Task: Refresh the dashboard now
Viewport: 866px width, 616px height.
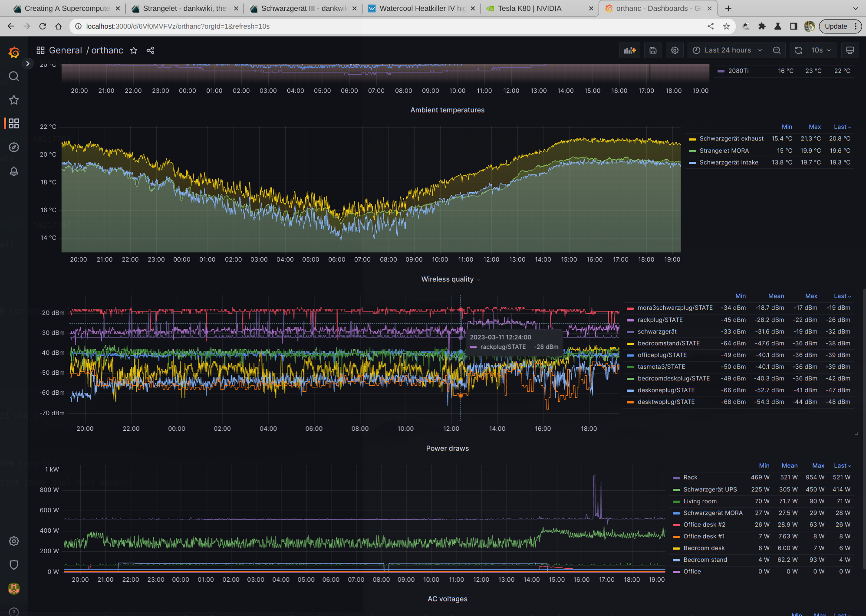Action: point(798,50)
